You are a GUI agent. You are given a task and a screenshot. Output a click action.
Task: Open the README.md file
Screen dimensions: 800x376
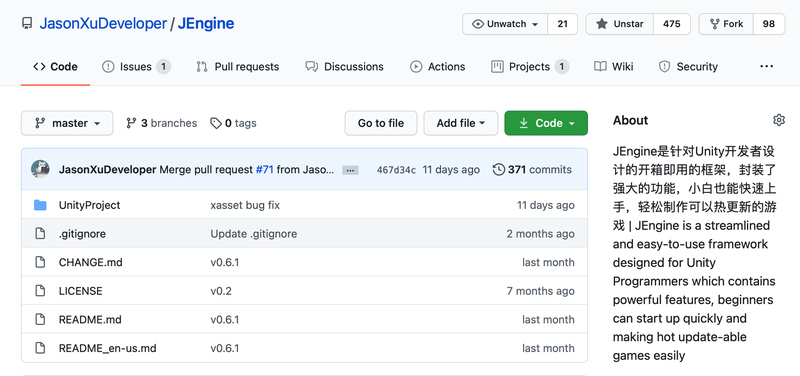[90, 319]
